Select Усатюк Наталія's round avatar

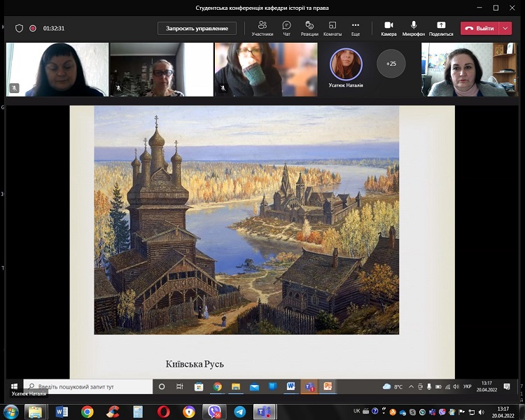tap(346, 64)
